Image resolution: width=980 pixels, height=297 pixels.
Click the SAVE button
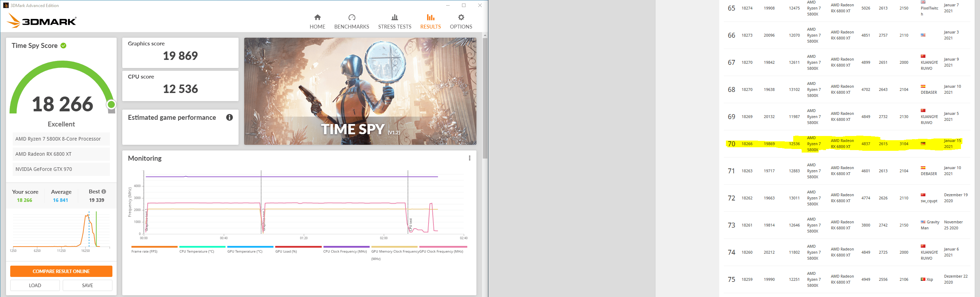tap(87, 285)
